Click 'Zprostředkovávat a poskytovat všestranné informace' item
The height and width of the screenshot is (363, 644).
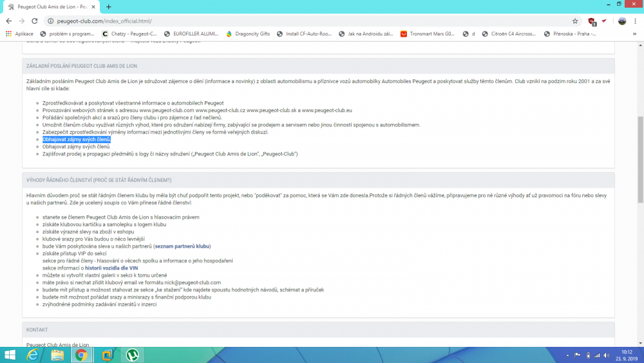[133, 103]
